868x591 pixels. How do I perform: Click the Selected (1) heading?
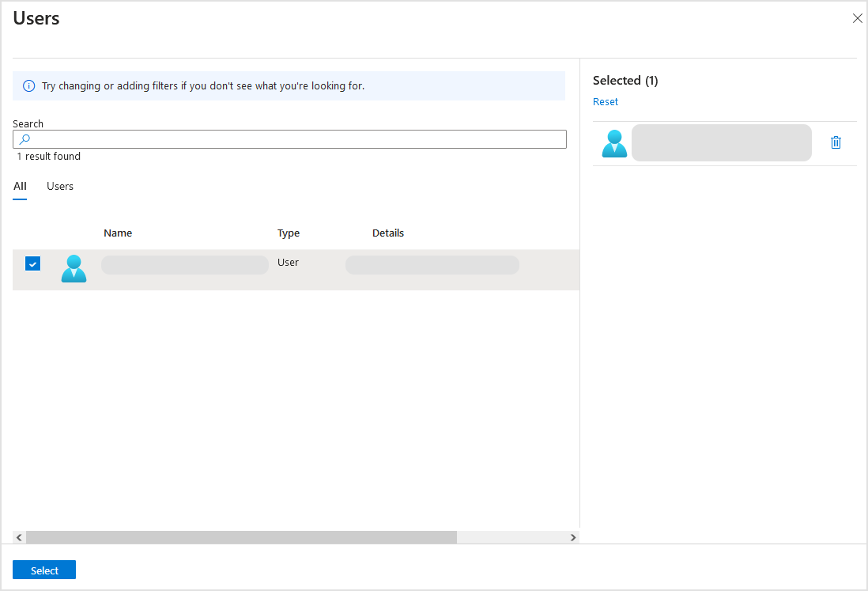[625, 80]
